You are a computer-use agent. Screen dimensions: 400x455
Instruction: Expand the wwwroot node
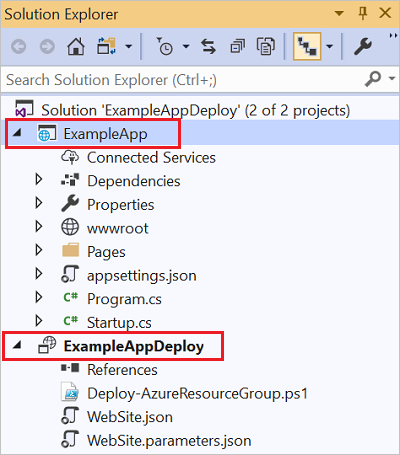pyautogui.click(x=39, y=227)
